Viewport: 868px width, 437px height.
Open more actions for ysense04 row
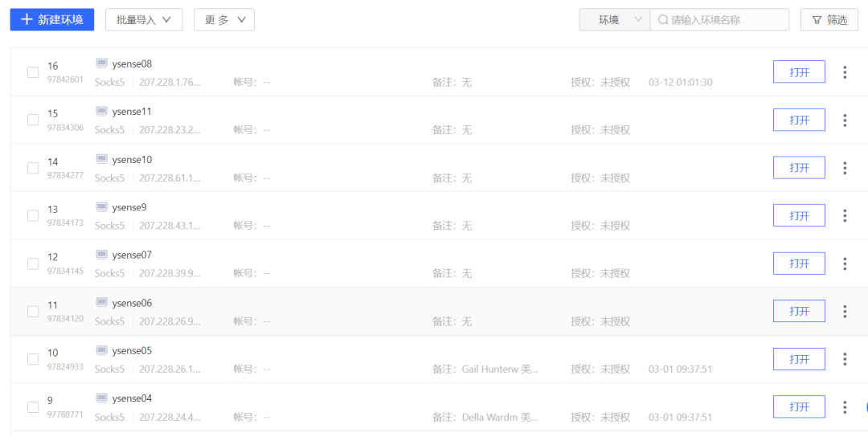pyautogui.click(x=845, y=407)
